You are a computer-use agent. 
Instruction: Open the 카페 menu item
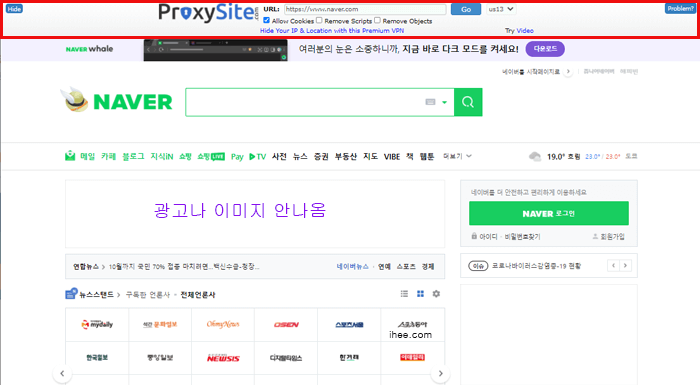point(108,156)
